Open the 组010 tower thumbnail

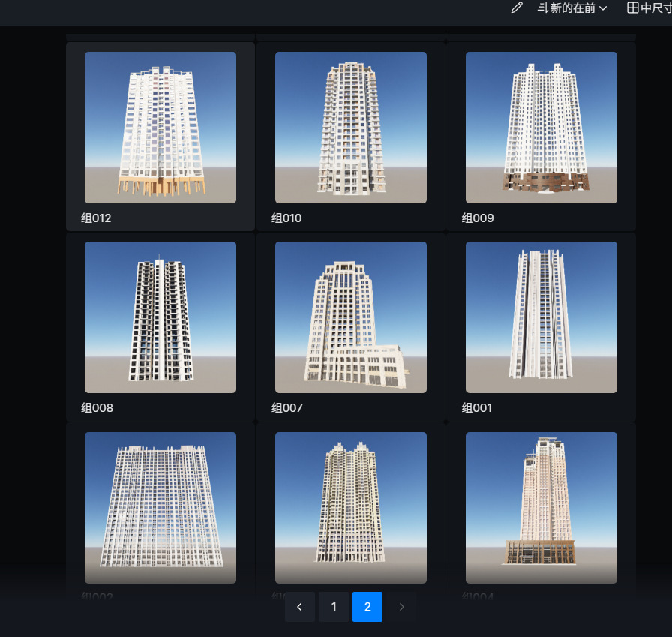351,128
